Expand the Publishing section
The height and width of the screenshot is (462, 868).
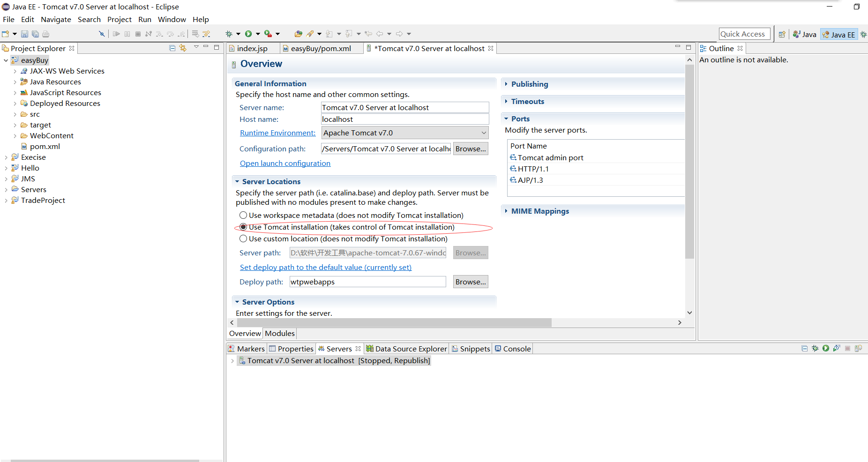[506, 84]
